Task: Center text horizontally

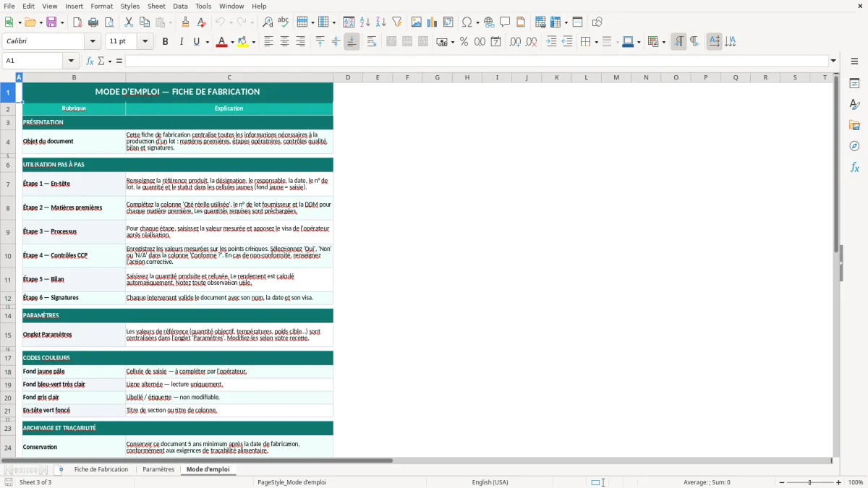Action: tap(284, 42)
